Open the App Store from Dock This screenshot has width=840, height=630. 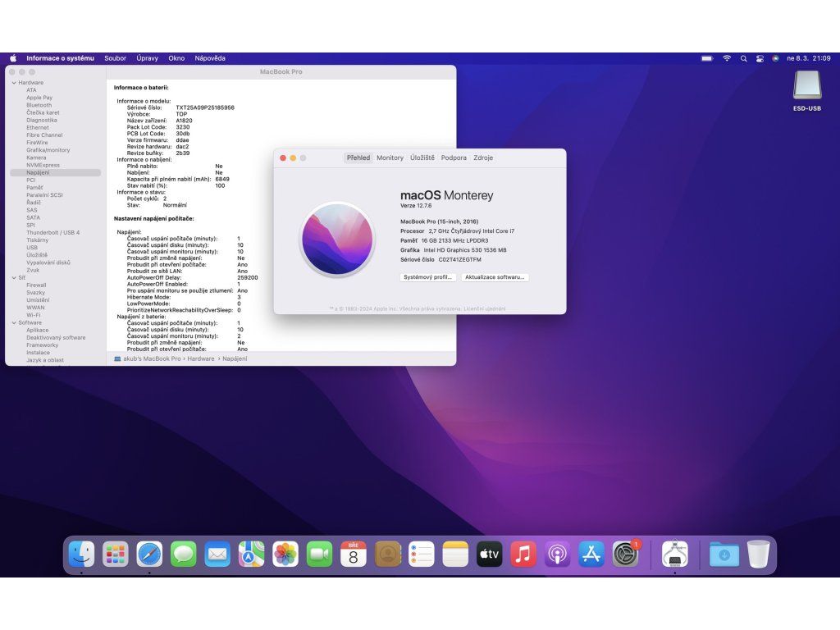(591, 555)
